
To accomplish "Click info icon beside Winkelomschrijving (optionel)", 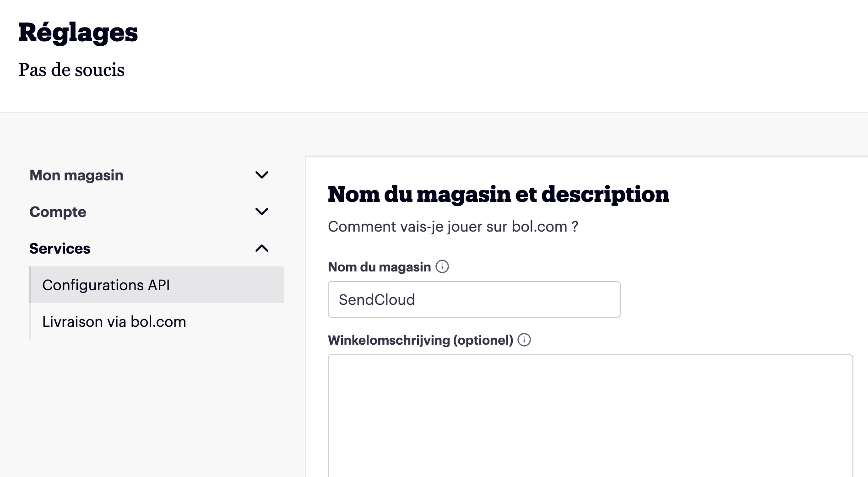I will [524, 340].
